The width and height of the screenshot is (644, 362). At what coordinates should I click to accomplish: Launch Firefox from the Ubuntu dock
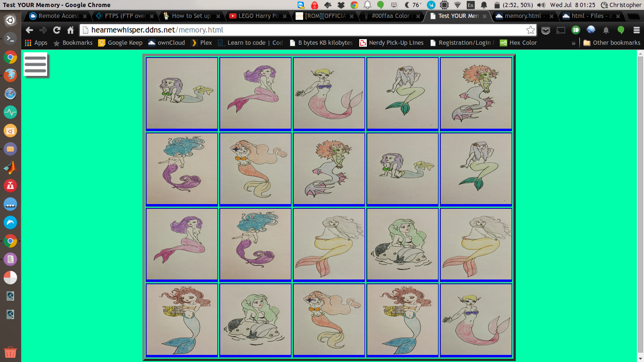tap(10, 75)
